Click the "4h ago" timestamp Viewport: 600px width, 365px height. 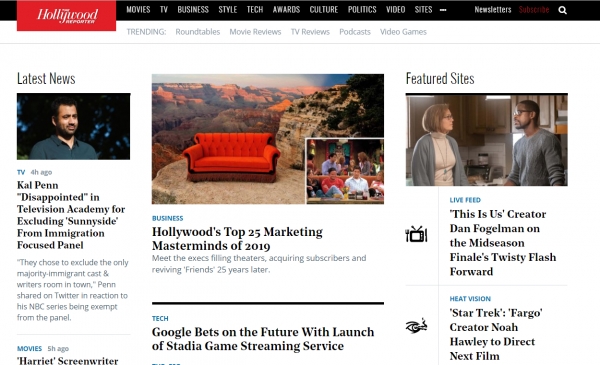click(x=41, y=172)
